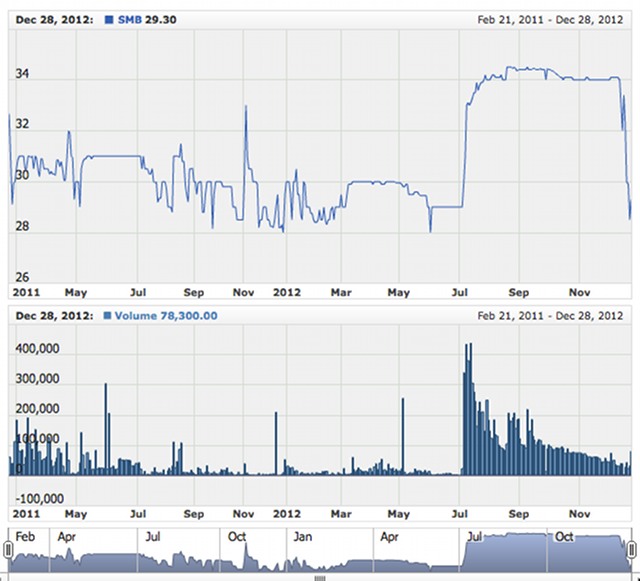This screenshot has width=640, height=581.
Task: Click the 30 price axis label
Action: (22, 175)
